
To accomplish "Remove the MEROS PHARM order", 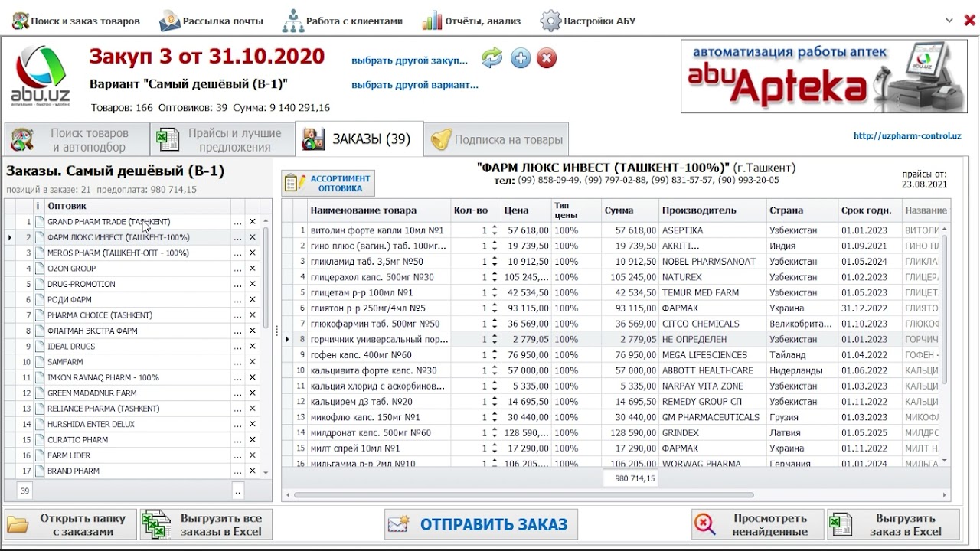I will click(x=252, y=253).
